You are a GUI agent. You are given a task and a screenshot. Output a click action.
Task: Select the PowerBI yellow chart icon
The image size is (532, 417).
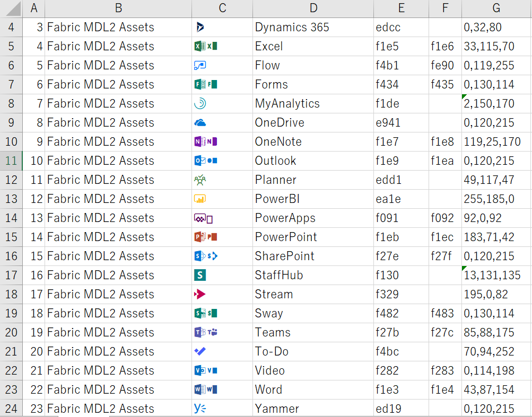pyautogui.click(x=200, y=199)
